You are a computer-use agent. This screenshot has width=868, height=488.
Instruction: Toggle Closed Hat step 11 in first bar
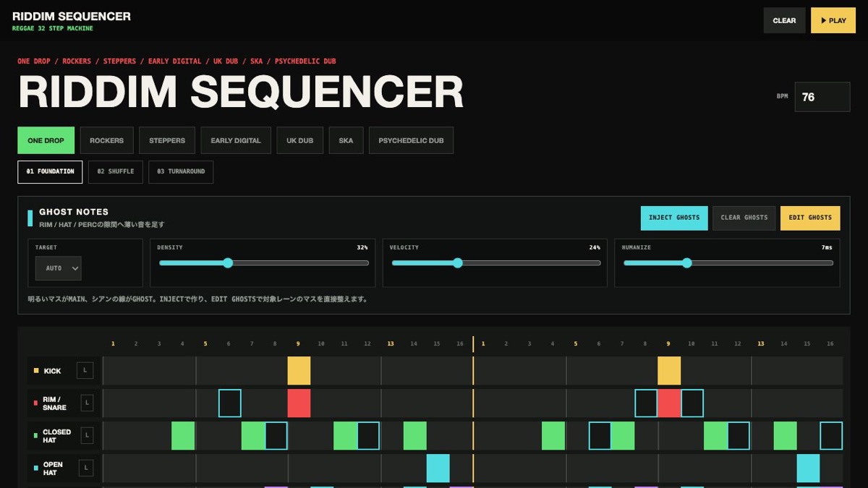point(346,436)
